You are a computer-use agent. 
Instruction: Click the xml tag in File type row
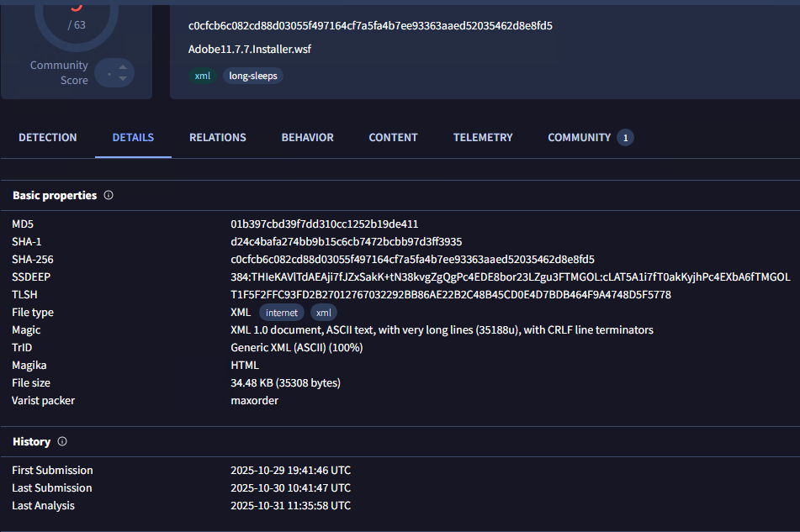(x=324, y=313)
